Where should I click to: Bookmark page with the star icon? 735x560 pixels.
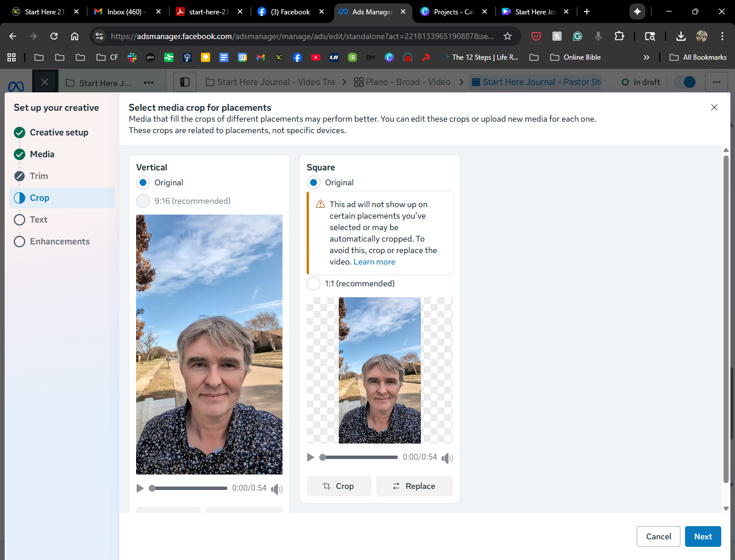[x=508, y=36]
